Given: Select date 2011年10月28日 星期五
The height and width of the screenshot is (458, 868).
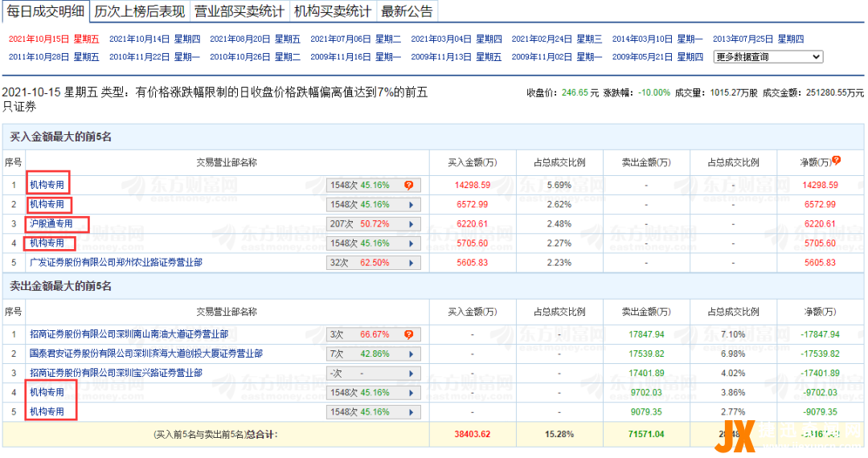Looking at the screenshot, I should pyautogui.click(x=54, y=57).
